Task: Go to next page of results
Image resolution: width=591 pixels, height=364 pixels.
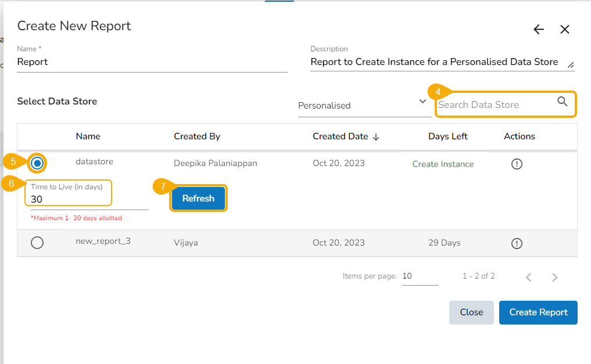Action: click(555, 277)
